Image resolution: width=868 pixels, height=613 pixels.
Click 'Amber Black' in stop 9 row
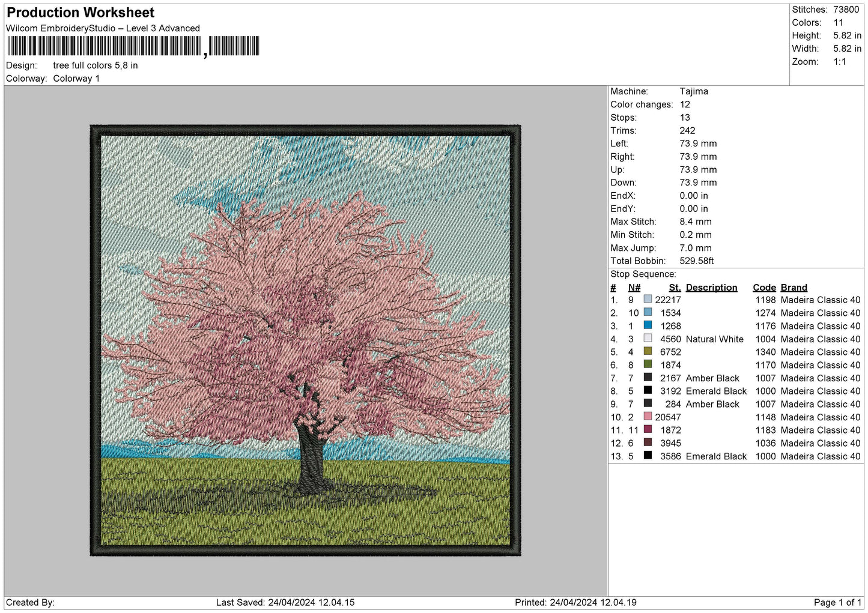[713, 404]
